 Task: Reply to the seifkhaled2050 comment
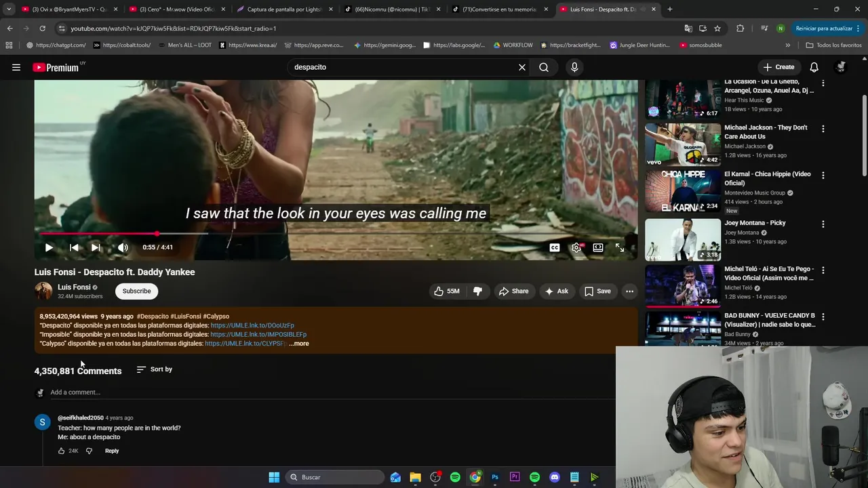coord(112,451)
